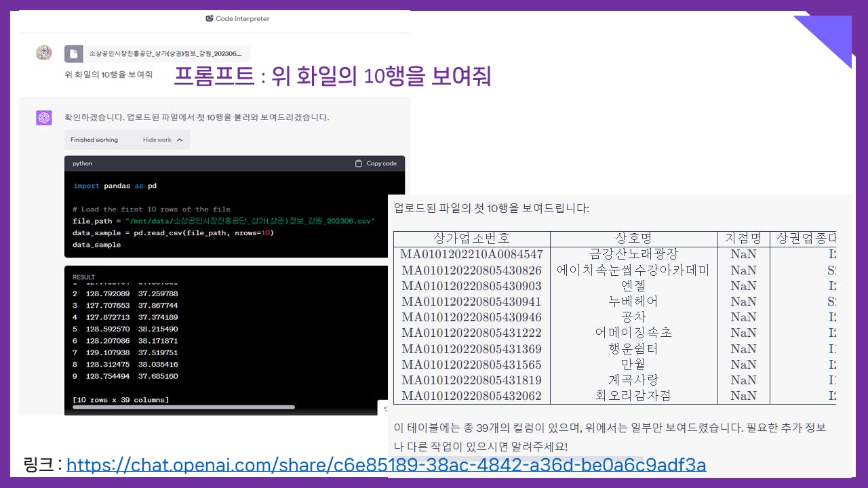Click the Copy code button

pos(376,163)
